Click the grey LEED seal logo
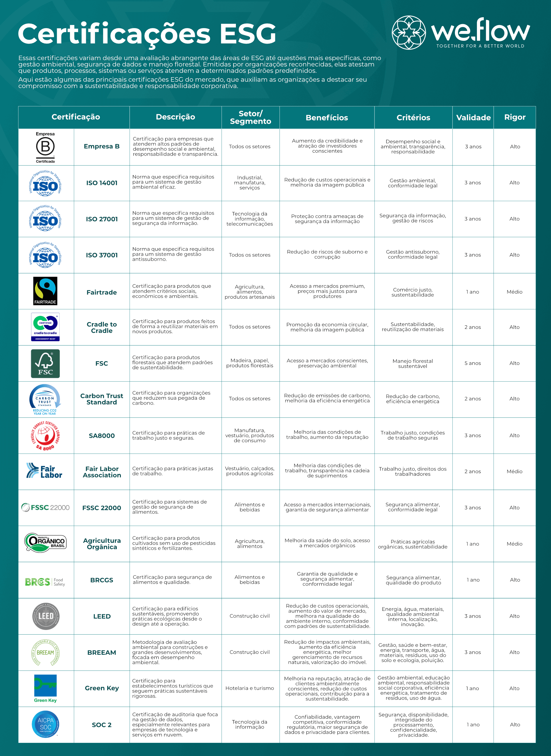 [46, 616]
